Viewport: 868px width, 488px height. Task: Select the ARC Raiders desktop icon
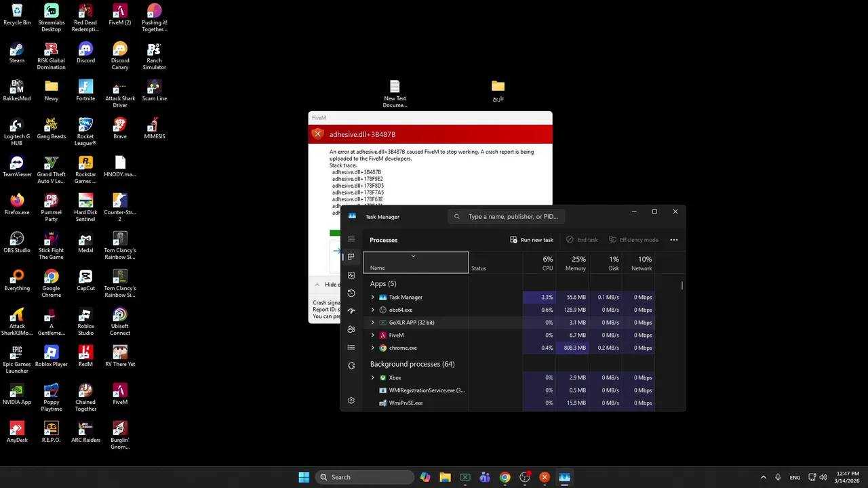pyautogui.click(x=85, y=432)
